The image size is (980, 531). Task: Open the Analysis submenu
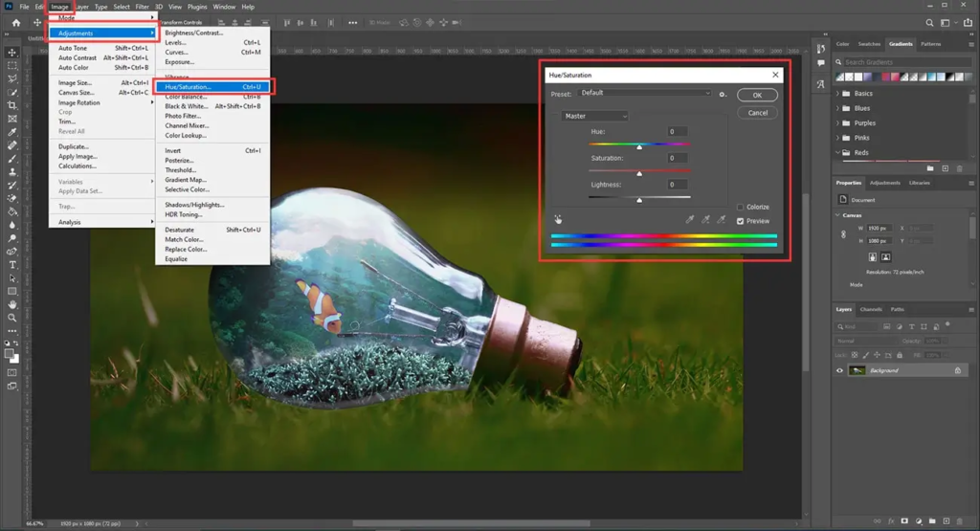(x=102, y=222)
